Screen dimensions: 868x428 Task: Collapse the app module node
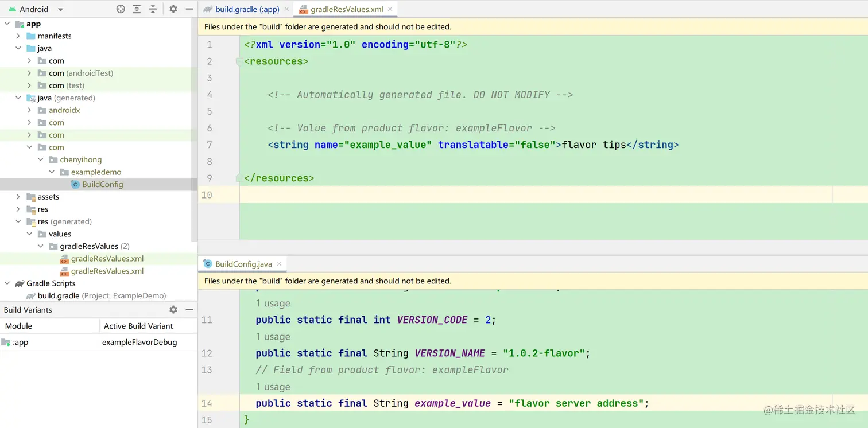pyautogui.click(x=7, y=24)
